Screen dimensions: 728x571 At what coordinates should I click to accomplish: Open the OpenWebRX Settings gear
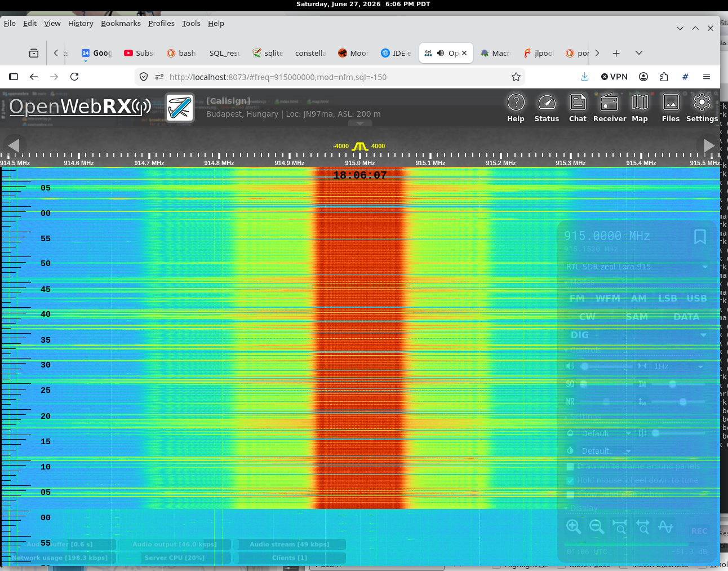coord(702,108)
